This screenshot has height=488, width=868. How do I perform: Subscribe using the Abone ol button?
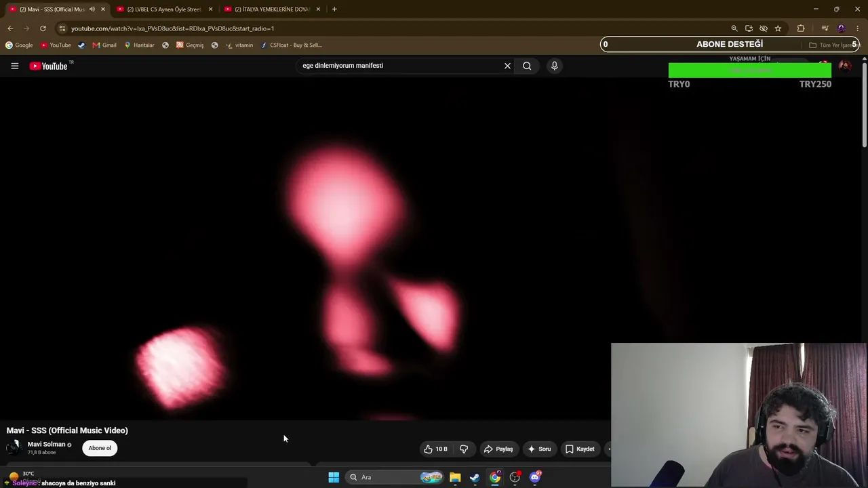coord(100,448)
